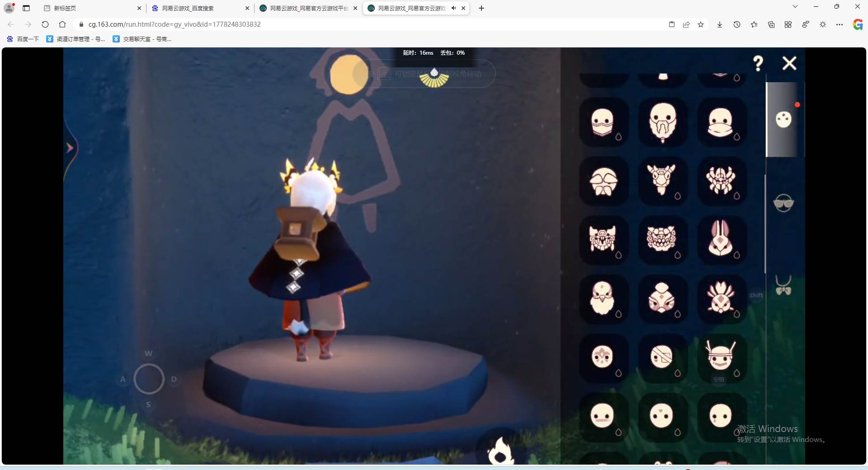Open the 交易聊天室 bookmark

click(142, 39)
